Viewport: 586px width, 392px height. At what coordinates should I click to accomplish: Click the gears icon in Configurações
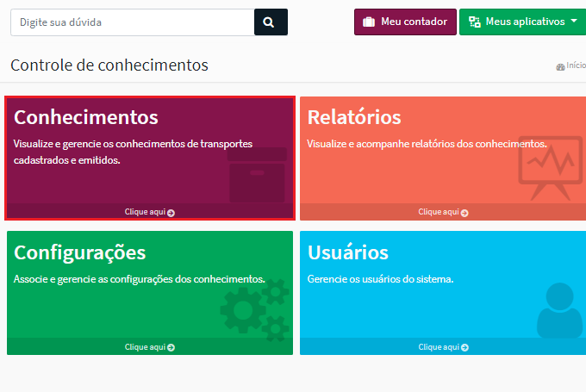point(255,310)
